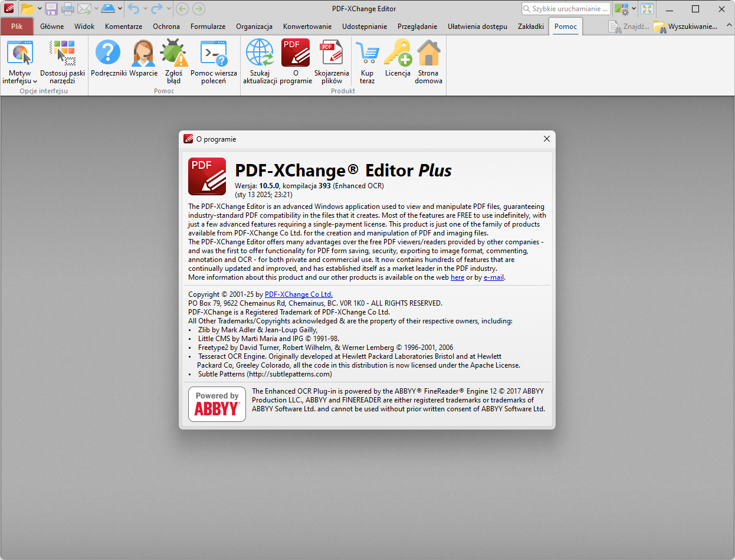Open the Plik menu

click(x=17, y=27)
